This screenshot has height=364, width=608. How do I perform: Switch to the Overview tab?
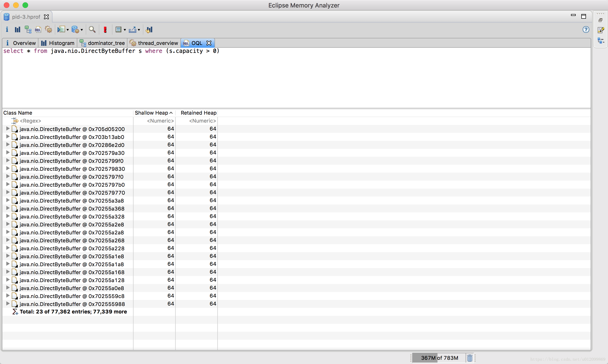click(20, 43)
